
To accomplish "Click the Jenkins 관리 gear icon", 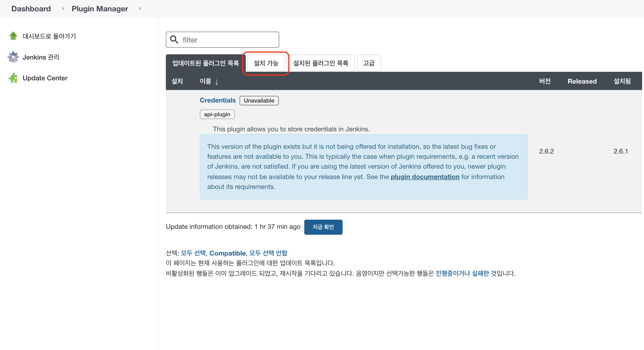I will [x=13, y=57].
